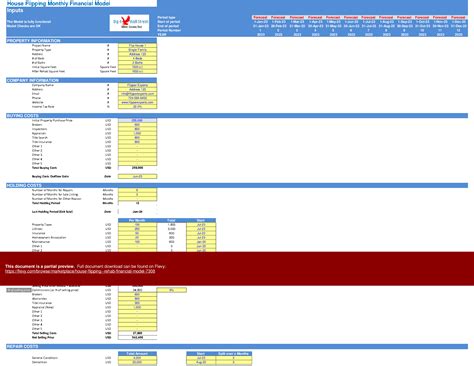Edit the Number of Months for Repairs cell
Screen dimensions: 474x366
pyautogui.click(x=137, y=190)
